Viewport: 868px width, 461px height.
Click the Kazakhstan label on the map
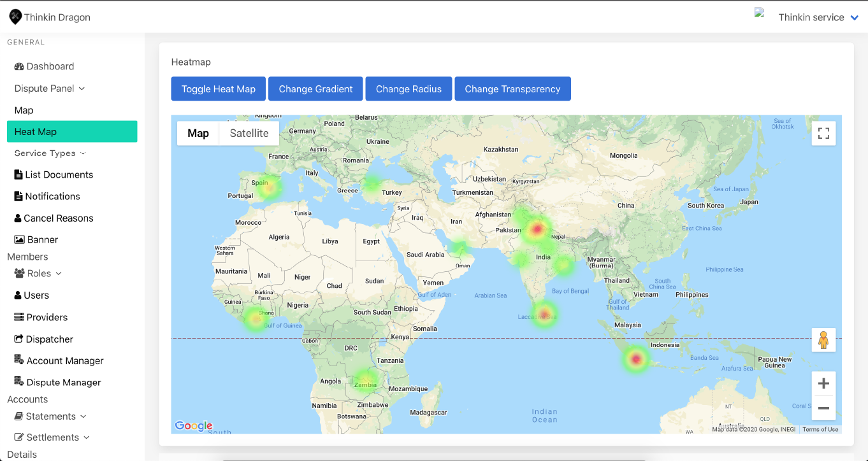(x=501, y=149)
